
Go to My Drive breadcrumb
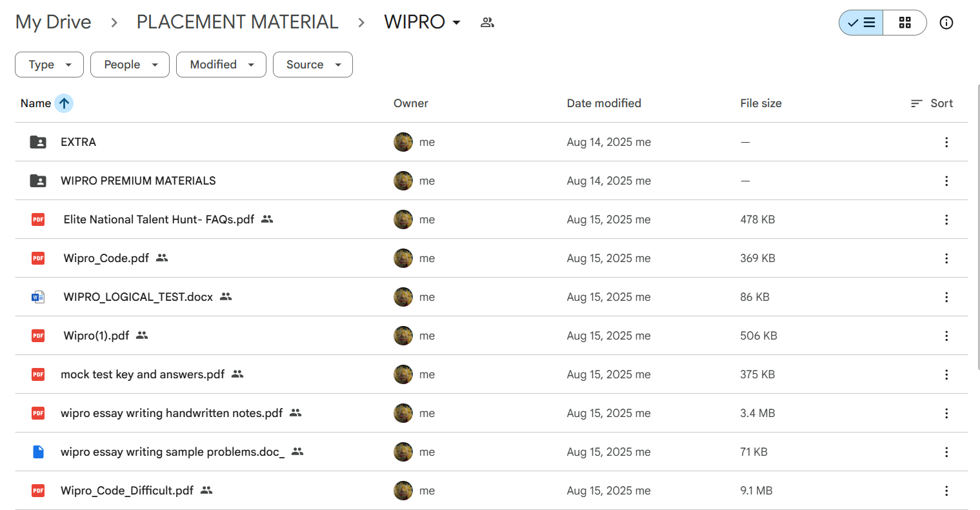pos(54,22)
